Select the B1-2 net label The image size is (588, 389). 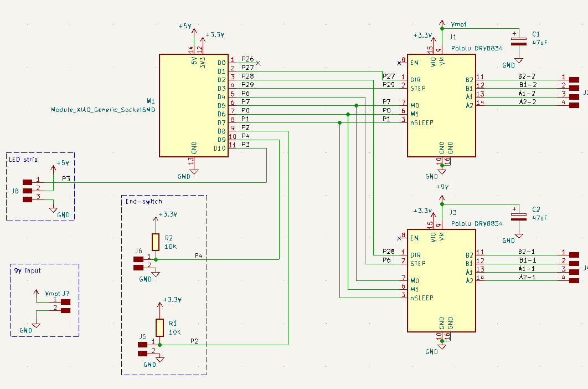click(x=528, y=85)
